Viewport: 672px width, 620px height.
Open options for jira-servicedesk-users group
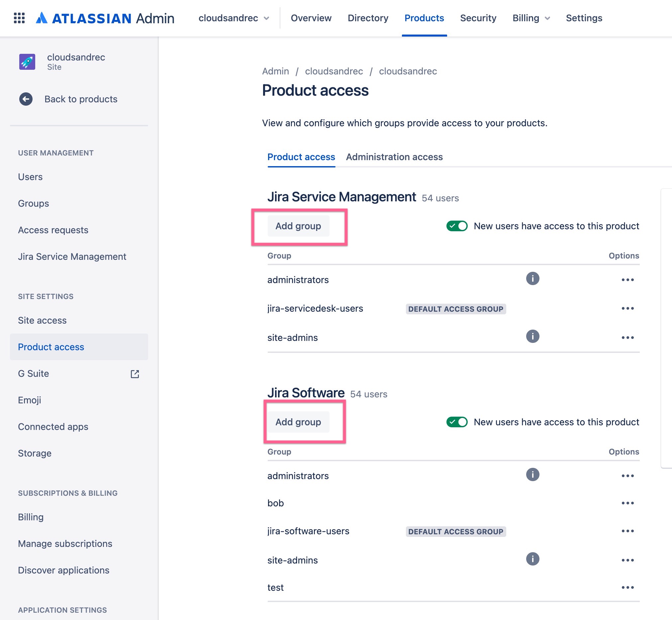[628, 308]
